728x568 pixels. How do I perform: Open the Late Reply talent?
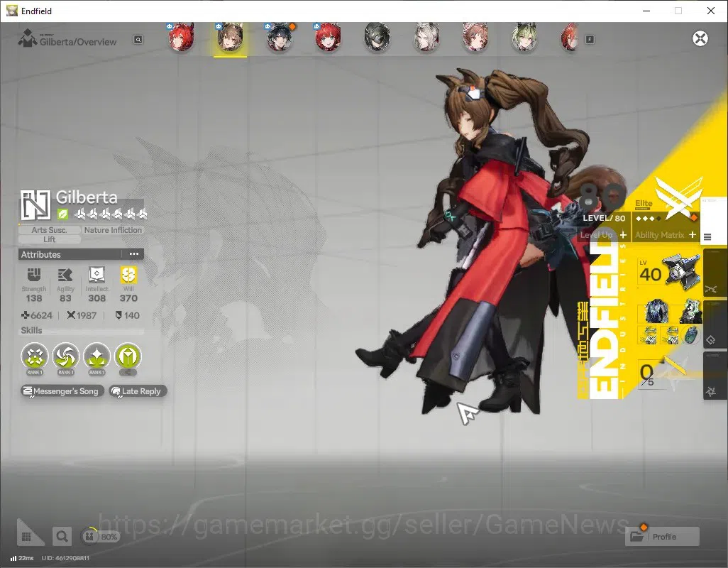pyautogui.click(x=138, y=391)
